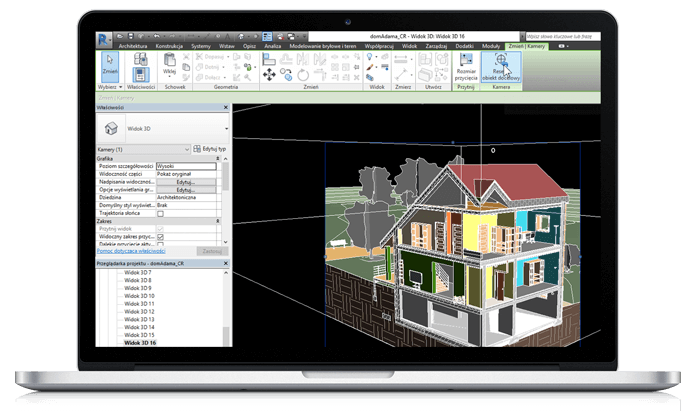Open the Architektura ribbon tab
The image size is (695, 411).
pyautogui.click(x=132, y=46)
